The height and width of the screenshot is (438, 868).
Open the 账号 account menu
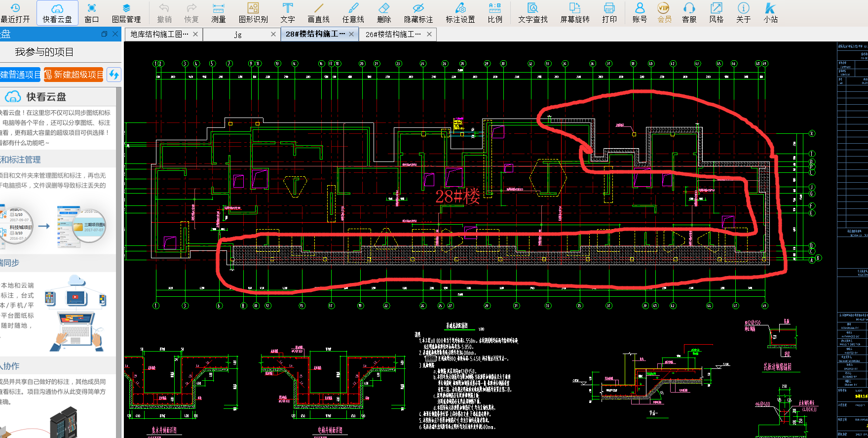[x=640, y=13]
